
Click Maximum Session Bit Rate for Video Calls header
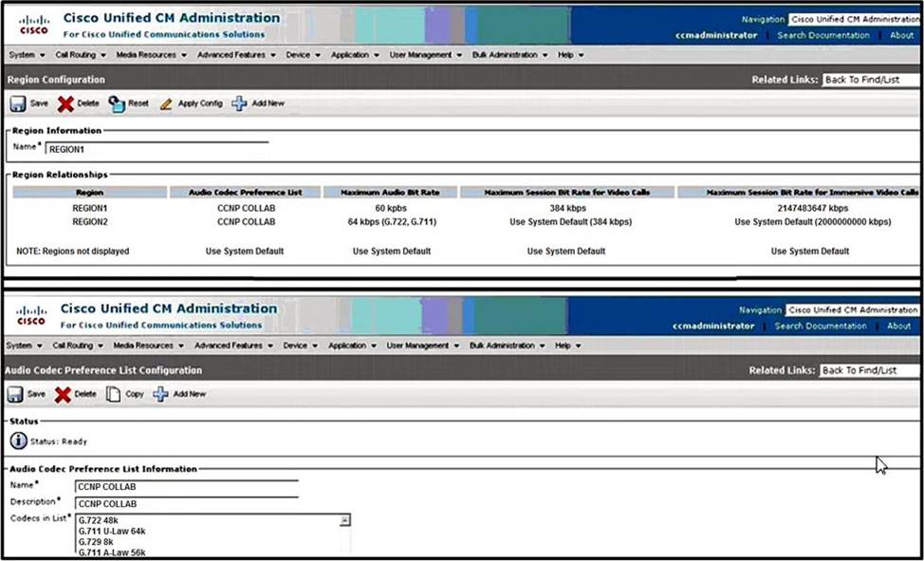click(x=567, y=193)
